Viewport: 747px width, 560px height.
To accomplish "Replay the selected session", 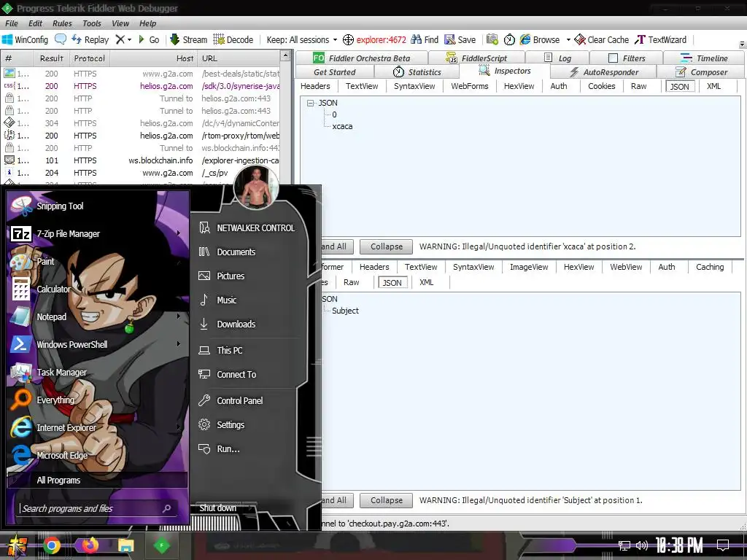I will [90, 39].
